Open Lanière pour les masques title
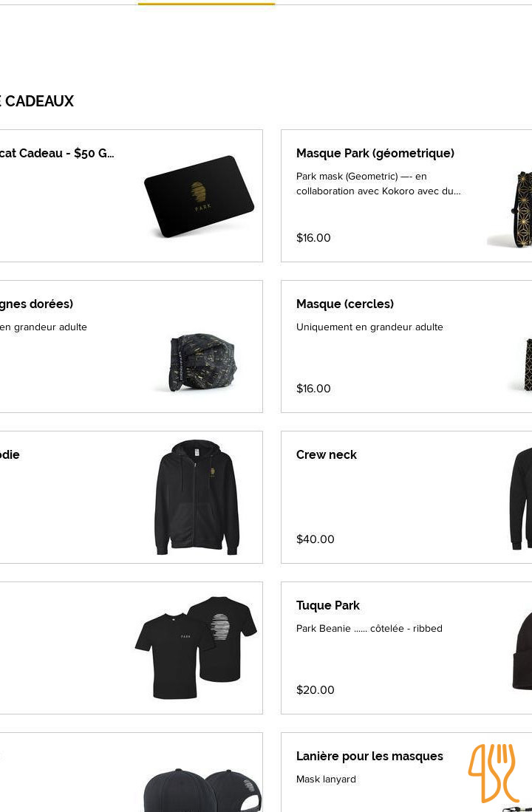This screenshot has width=532, height=812. pos(369,757)
